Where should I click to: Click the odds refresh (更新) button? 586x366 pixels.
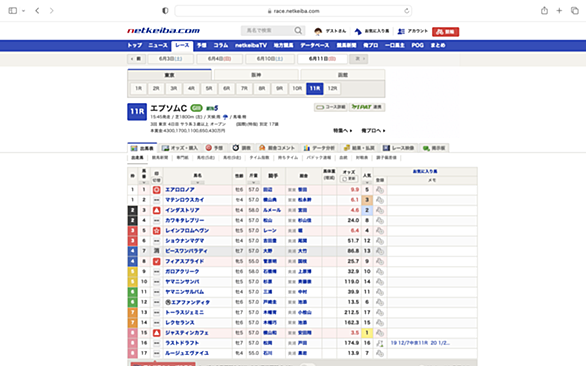[x=349, y=179]
